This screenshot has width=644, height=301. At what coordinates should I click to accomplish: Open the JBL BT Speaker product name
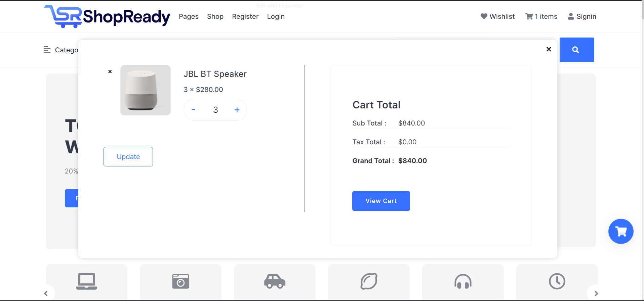(215, 74)
